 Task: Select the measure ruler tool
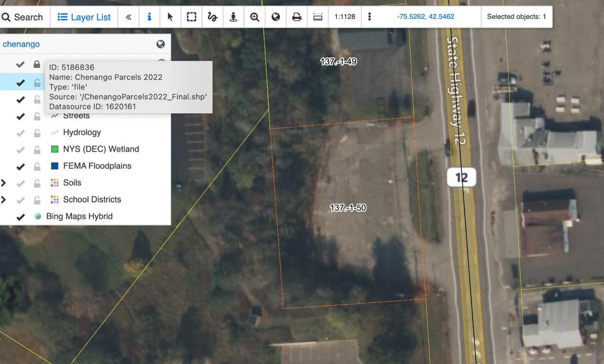(x=318, y=17)
